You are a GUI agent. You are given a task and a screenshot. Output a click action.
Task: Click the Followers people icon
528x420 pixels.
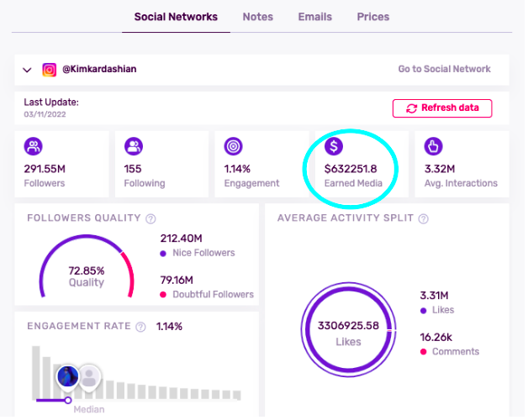[34, 147]
